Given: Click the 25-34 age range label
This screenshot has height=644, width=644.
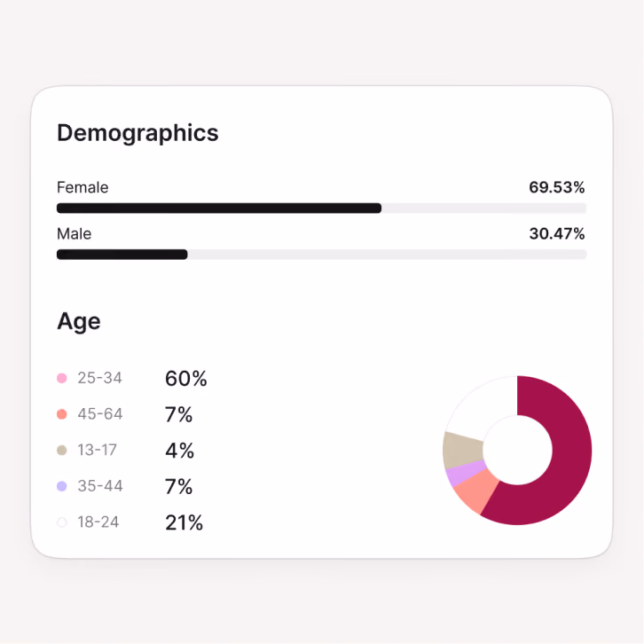Looking at the screenshot, I should (100, 378).
